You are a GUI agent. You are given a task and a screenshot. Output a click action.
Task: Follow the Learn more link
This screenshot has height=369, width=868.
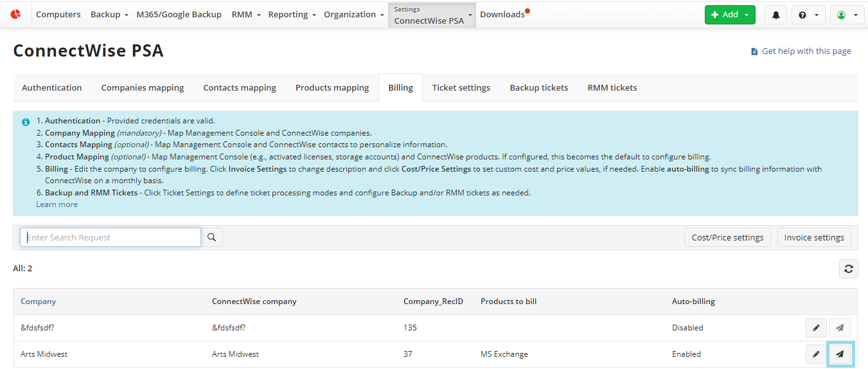click(x=57, y=204)
